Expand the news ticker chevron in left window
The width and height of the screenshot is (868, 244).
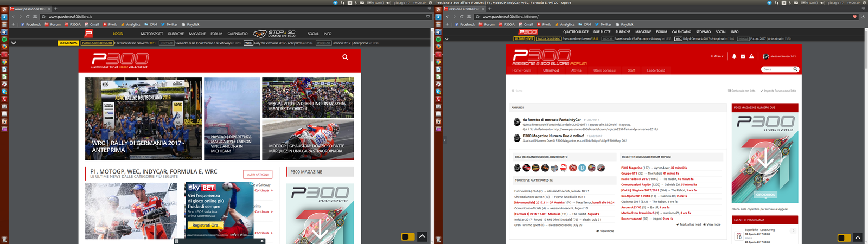click(14, 43)
